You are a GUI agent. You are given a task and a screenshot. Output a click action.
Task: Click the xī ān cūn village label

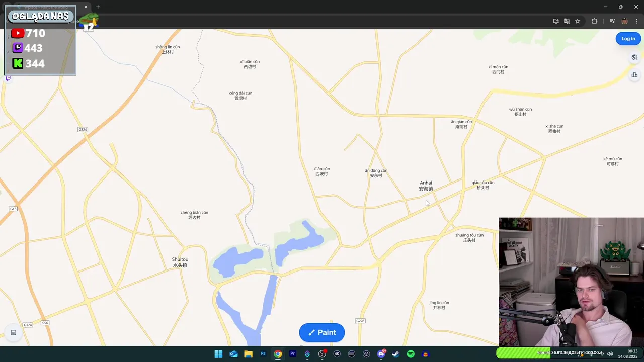pyautogui.click(x=321, y=171)
